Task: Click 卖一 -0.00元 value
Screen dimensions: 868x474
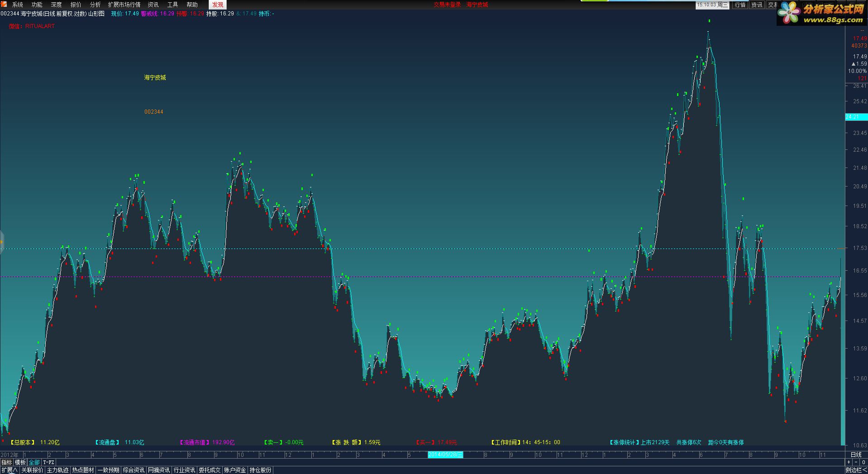Action: click(283, 442)
